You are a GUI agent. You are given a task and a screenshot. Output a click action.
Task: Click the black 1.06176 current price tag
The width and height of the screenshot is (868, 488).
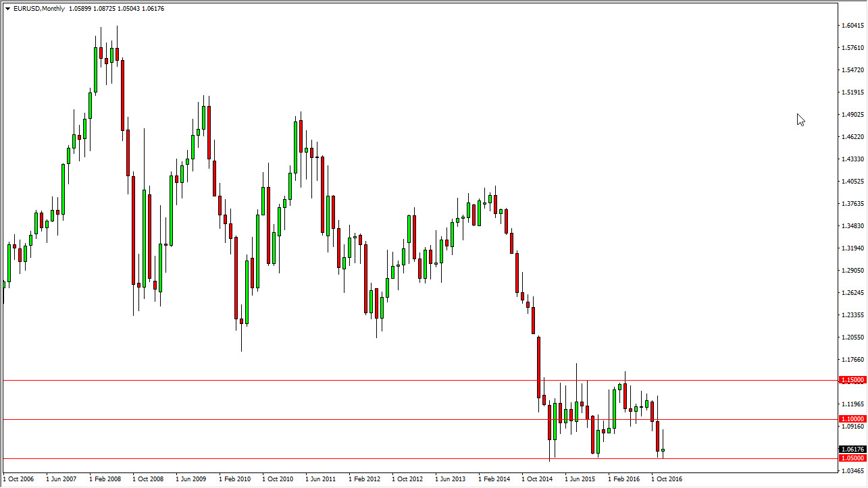[851, 450]
